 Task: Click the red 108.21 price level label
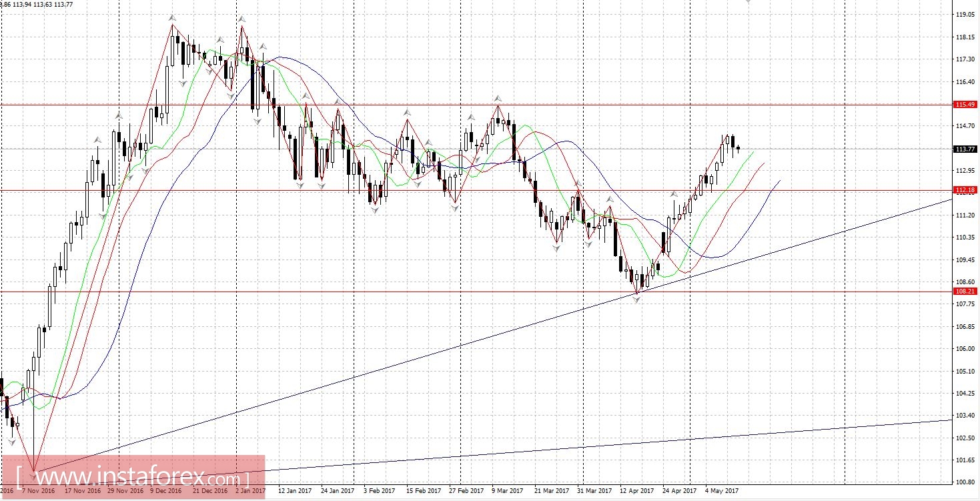click(x=965, y=291)
